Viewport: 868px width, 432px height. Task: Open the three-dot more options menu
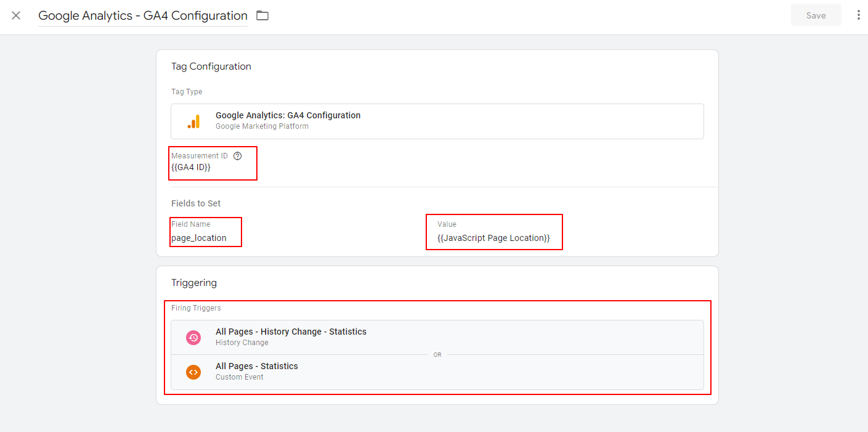[858, 15]
